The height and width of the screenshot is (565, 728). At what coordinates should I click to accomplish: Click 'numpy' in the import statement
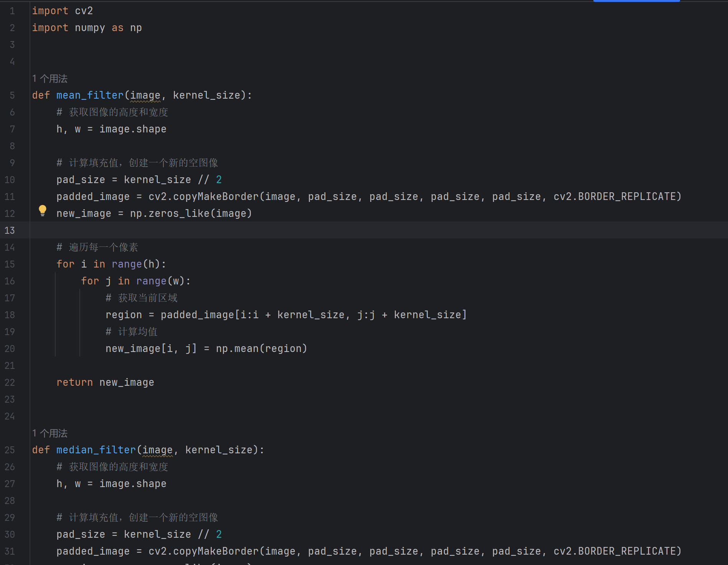(90, 28)
